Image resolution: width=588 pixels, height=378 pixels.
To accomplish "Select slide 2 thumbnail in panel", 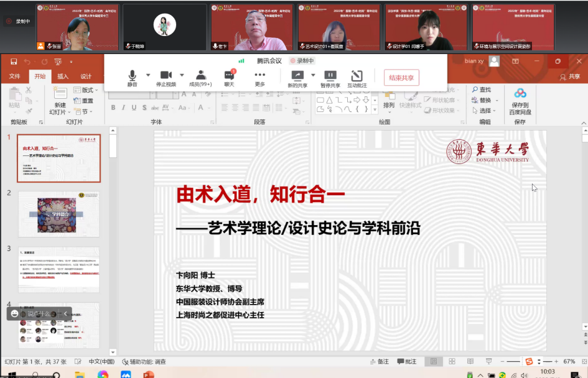I will tap(59, 214).
